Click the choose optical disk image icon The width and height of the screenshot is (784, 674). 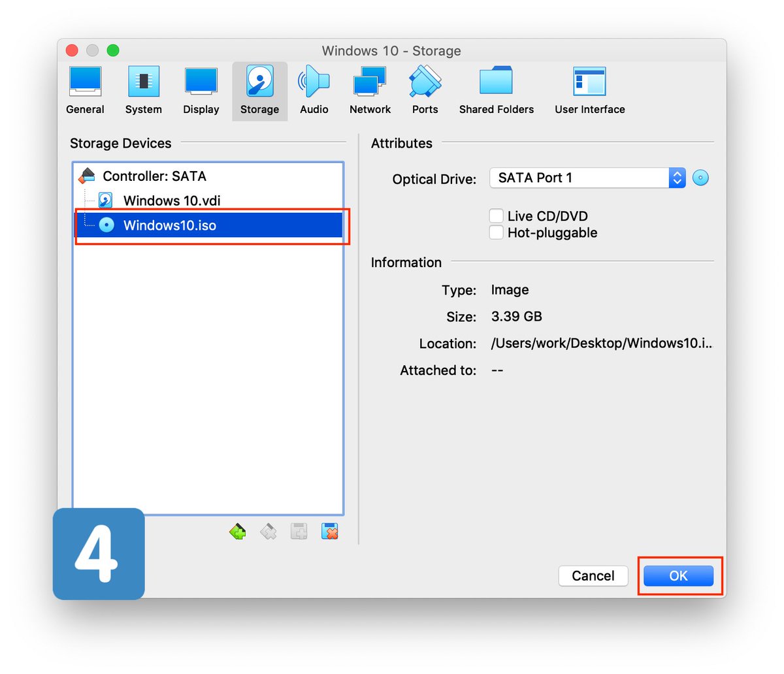(x=700, y=178)
